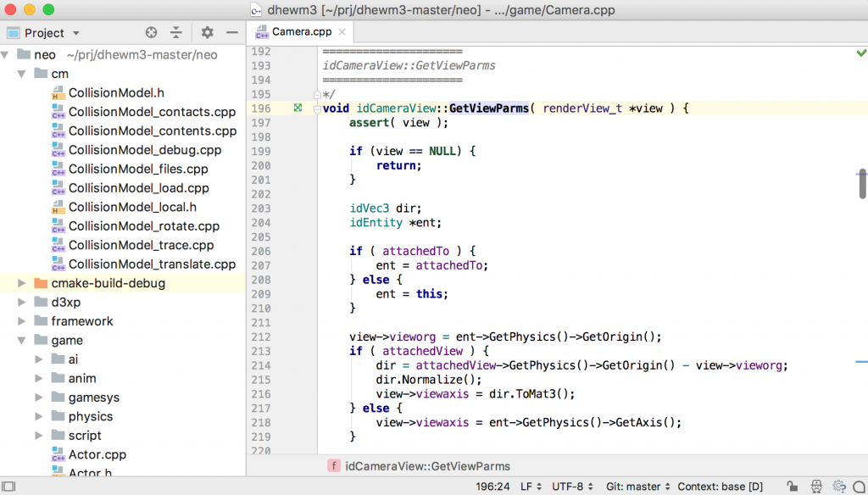Viewport: 868px width, 495px height.
Task: Hide the Project panel with minus icon
Action: coord(231,32)
